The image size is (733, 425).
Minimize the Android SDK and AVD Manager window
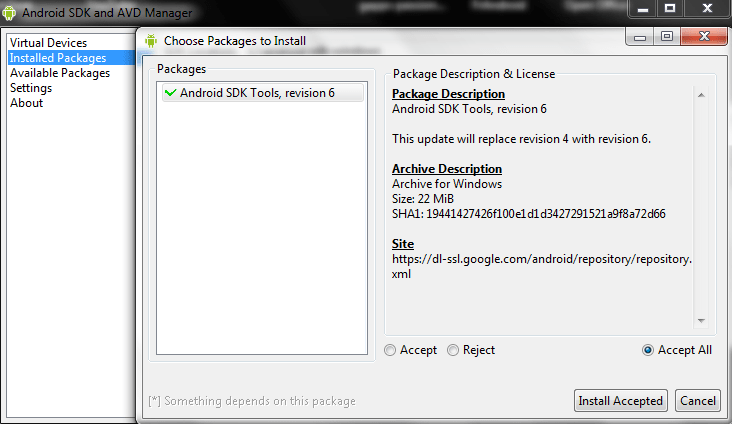[642, 8]
